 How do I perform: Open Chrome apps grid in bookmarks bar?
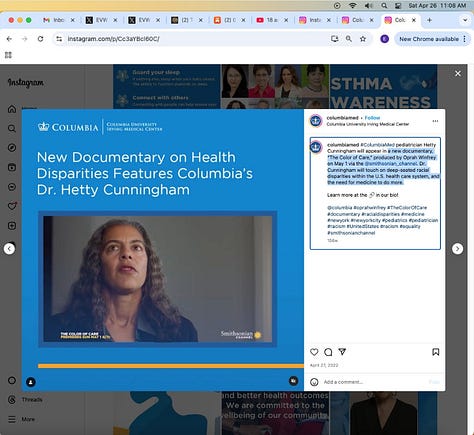(x=8, y=55)
